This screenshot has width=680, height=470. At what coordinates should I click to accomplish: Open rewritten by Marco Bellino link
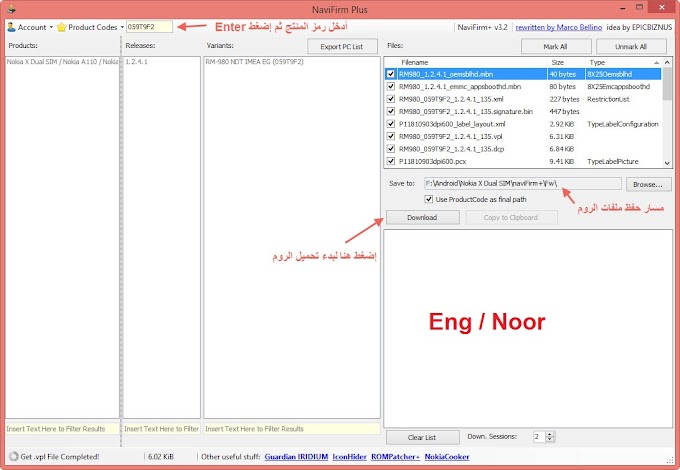coord(559,27)
